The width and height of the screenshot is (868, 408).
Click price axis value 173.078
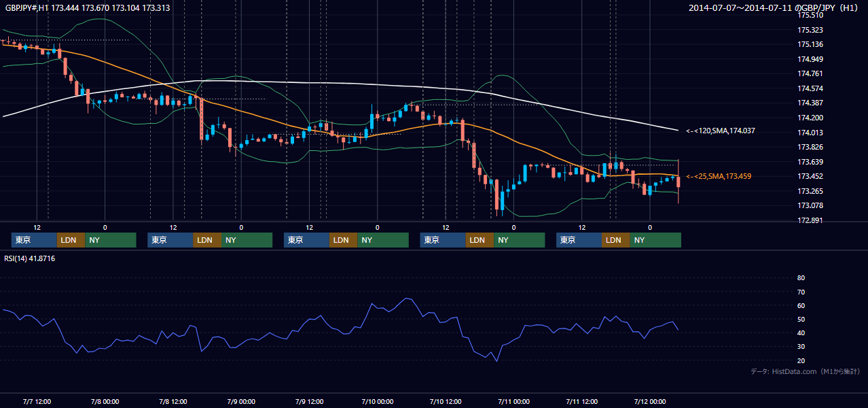click(810, 206)
